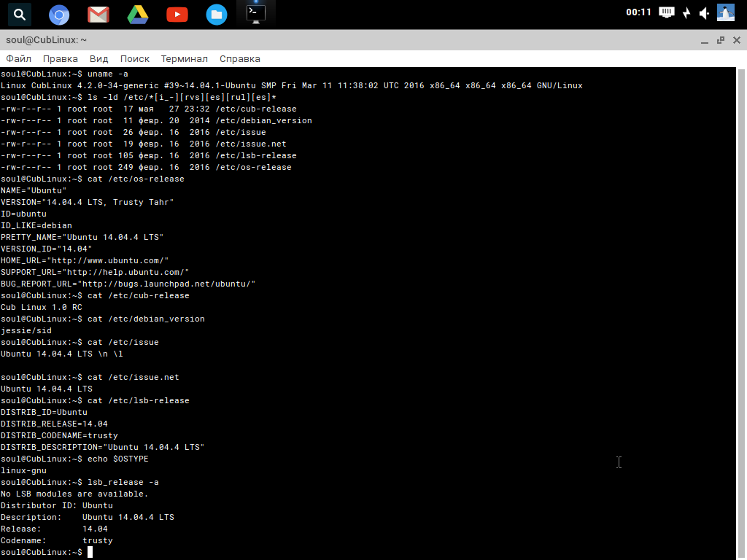The height and width of the screenshot is (560, 747).
Task: Click the active prompt cursor line
Action: tap(47, 552)
